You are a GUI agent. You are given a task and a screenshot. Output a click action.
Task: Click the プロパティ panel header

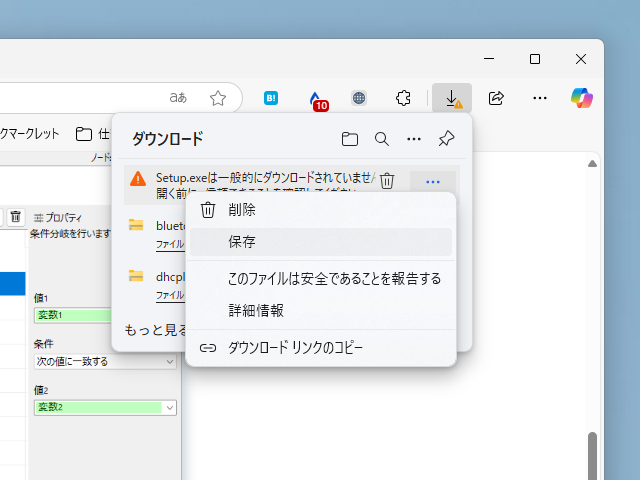(57, 218)
